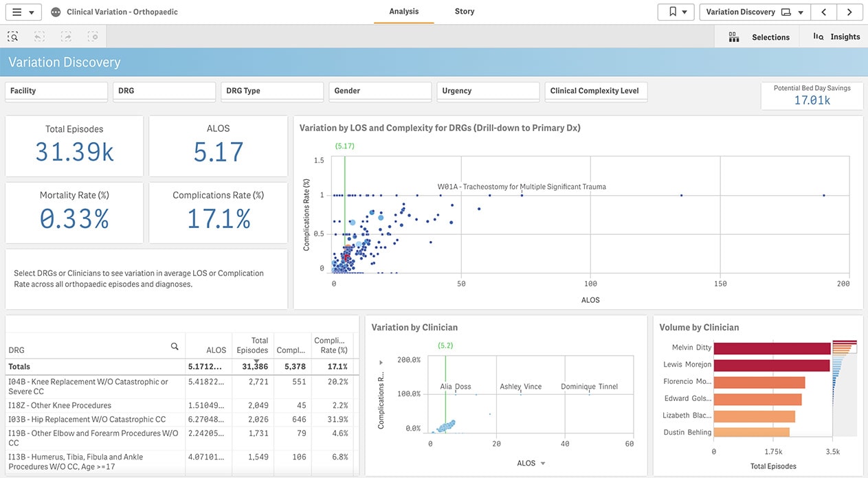The image size is (868, 478).
Task: Clear all selections using the toolbar icon
Action: [93, 36]
